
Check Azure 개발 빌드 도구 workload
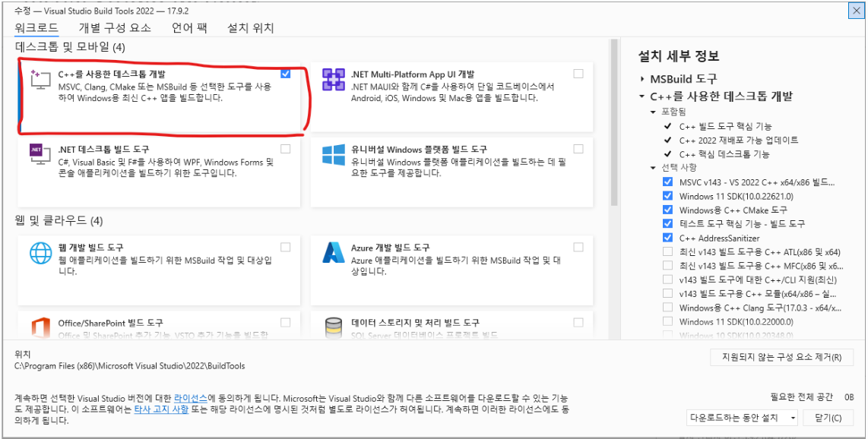pyautogui.click(x=578, y=247)
